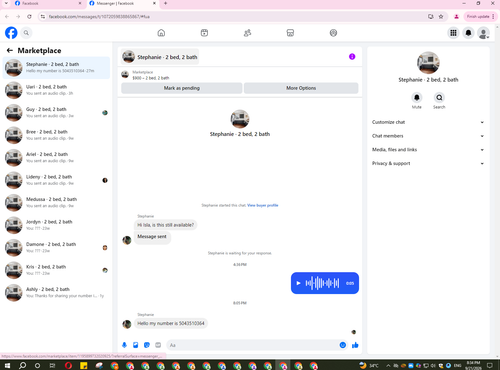Open Guy - 2 bed, 2 bath conversation
Viewport: 500px width, 370px height.
[56, 113]
